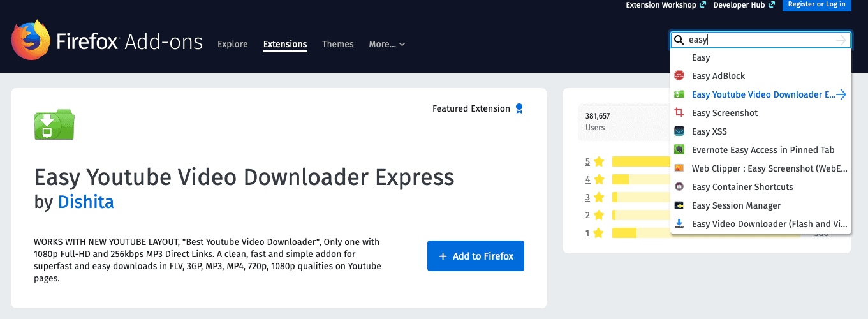
Task: Expand the More… dropdown menu
Action: (x=386, y=44)
